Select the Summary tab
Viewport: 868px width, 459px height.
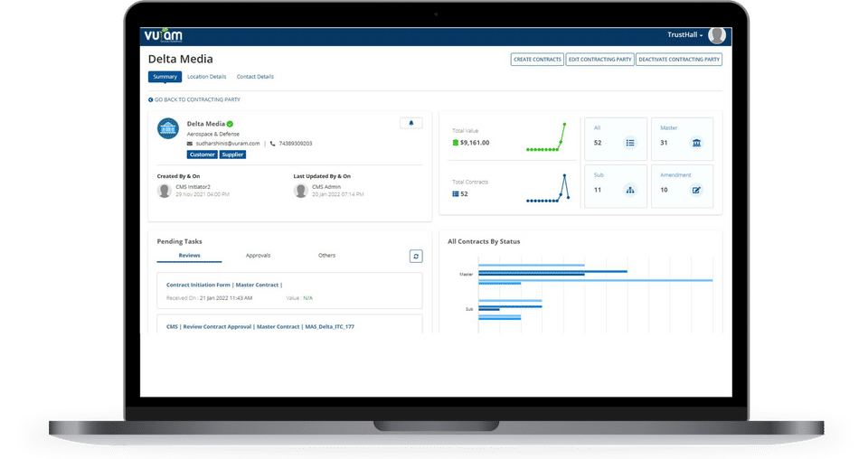(165, 77)
